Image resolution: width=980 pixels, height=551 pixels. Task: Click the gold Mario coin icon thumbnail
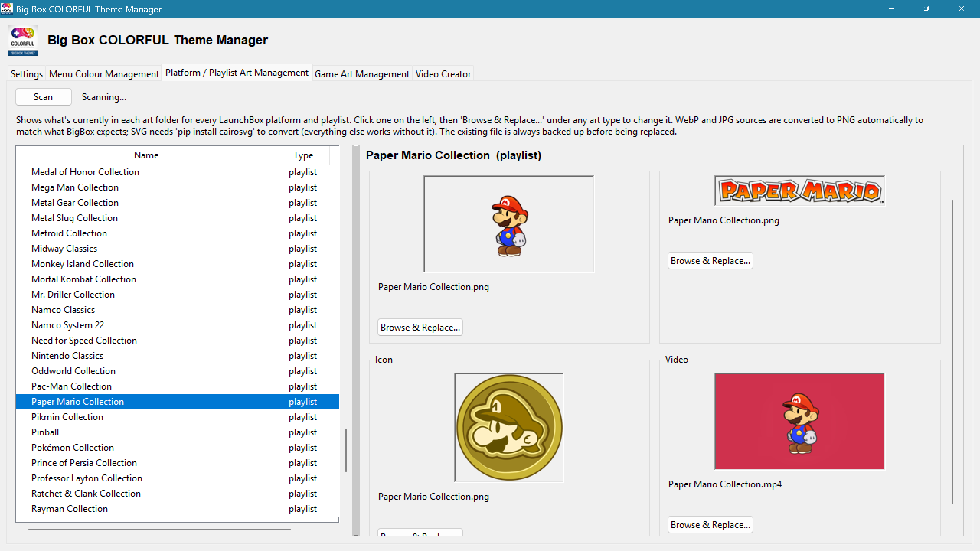pos(509,428)
